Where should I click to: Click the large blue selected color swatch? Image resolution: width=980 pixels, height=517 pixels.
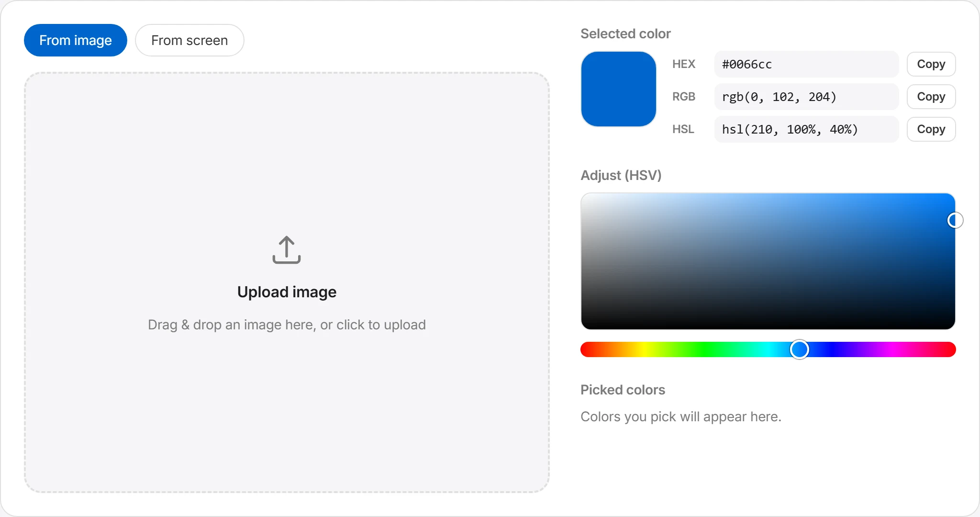[x=618, y=89]
